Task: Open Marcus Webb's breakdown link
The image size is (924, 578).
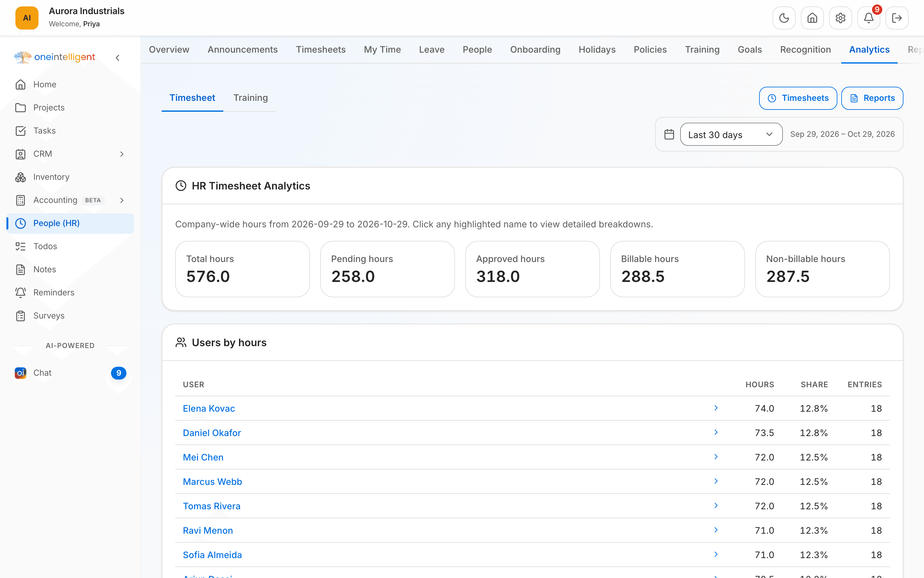Action: [212, 482]
